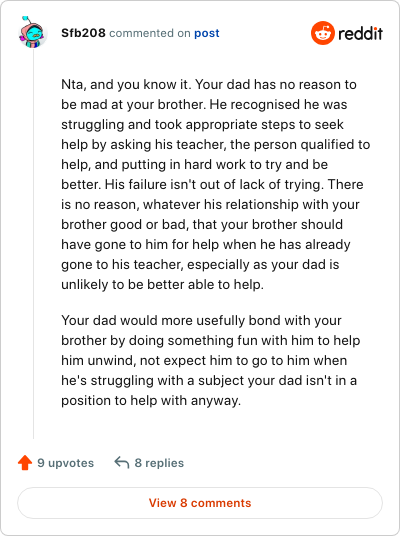Screen dimensions: 400x536
Task: Click the sentence "His failure isn't out of lack"
Action: coord(214,184)
